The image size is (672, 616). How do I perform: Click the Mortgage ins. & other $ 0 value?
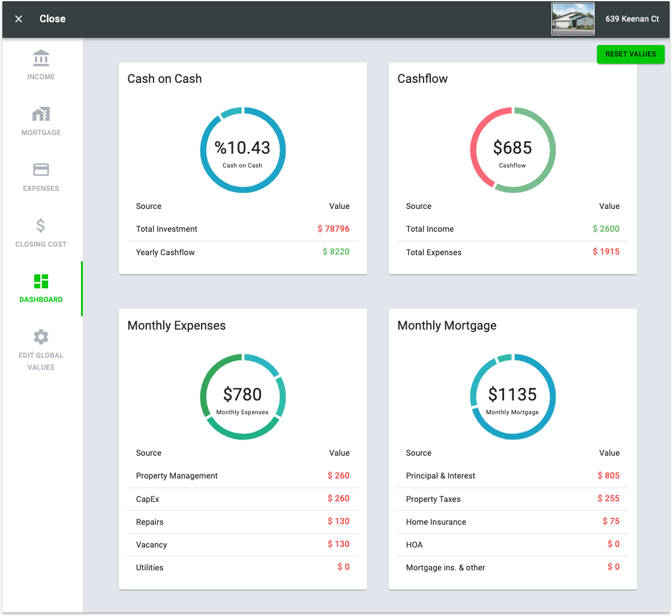click(x=614, y=567)
